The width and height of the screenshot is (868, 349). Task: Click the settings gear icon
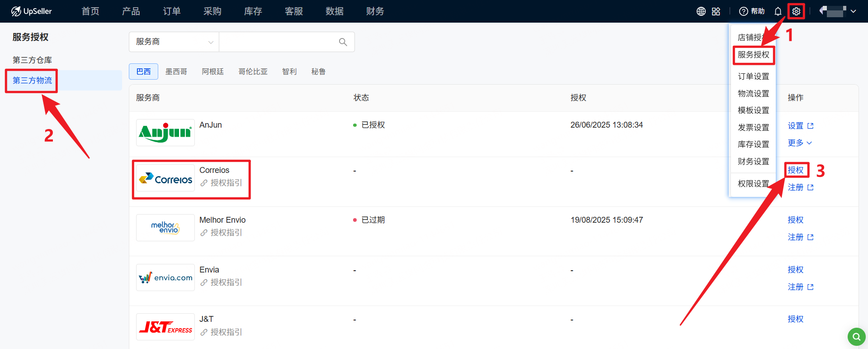click(x=796, y=11)
